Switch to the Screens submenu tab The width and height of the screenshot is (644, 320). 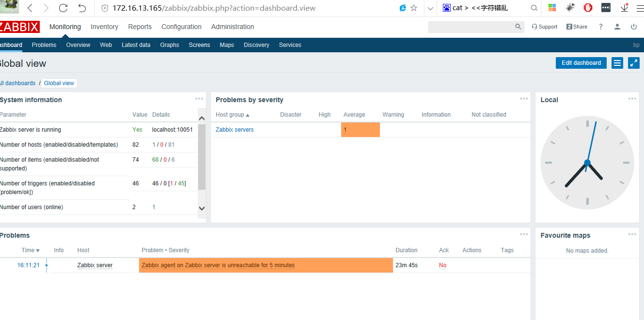coord(199,45)
